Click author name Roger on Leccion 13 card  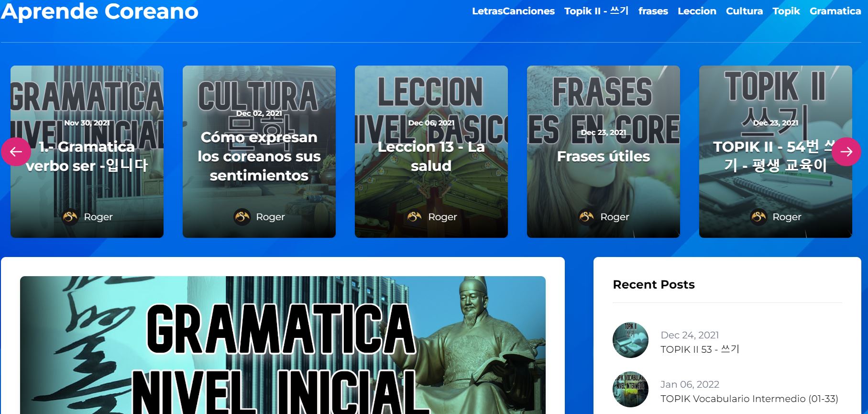tap(442, 217)
